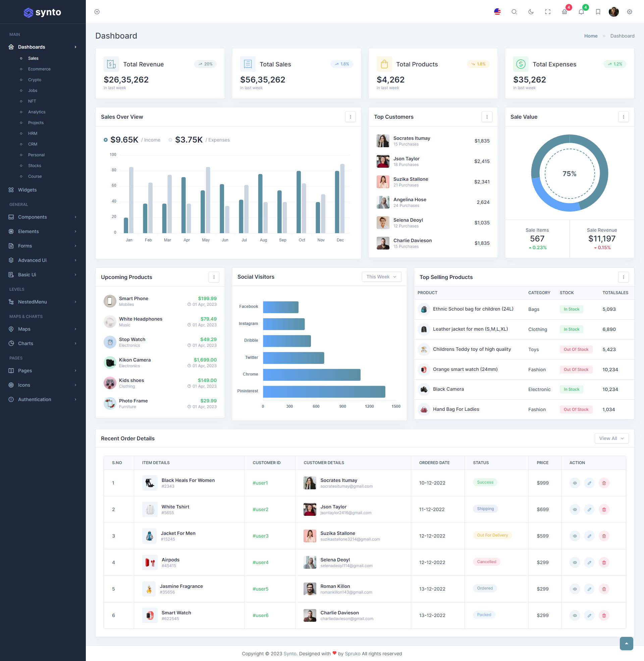Open the header search icon
This screenshot has width=644, height=661.
point(514,12)
